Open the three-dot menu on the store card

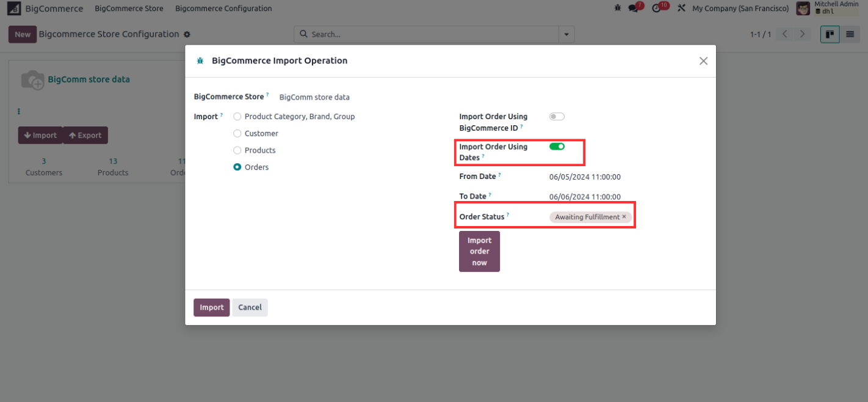click(x=19, y=112)
